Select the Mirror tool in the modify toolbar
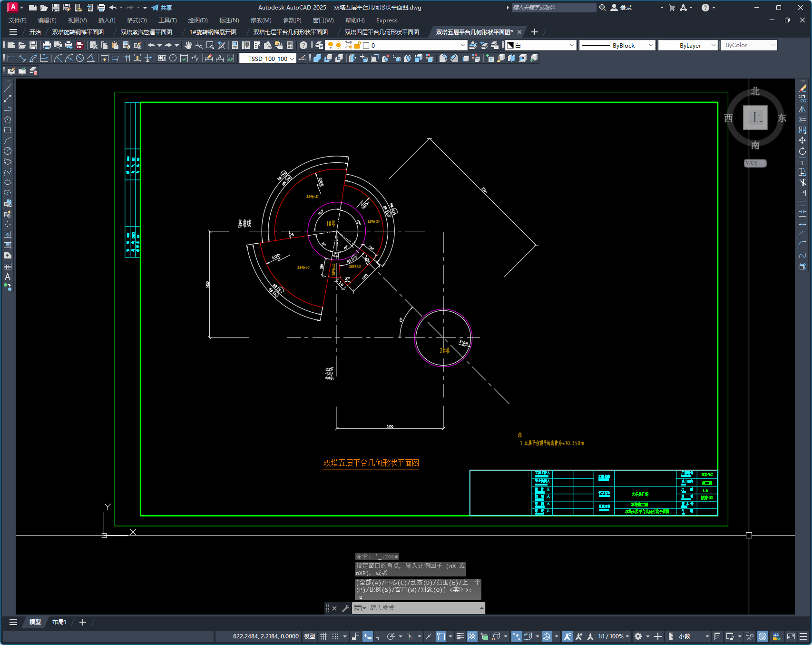Viewport: 812px width, 645px height. [x=802, y=109]
